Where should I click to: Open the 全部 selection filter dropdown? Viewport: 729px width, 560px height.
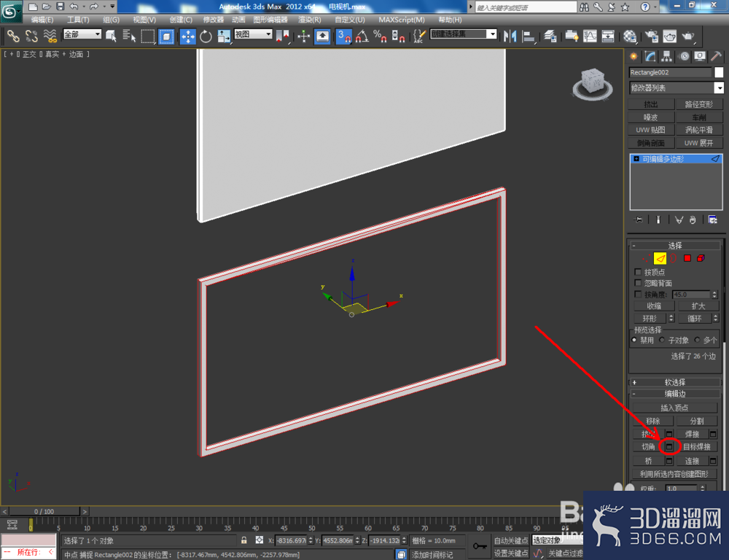82,34
